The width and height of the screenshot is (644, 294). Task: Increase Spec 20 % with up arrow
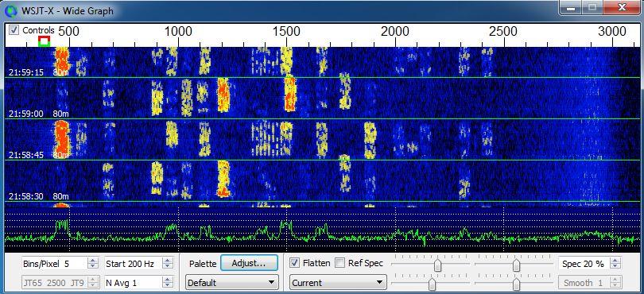pyautogui.click(x=615, y=261)
